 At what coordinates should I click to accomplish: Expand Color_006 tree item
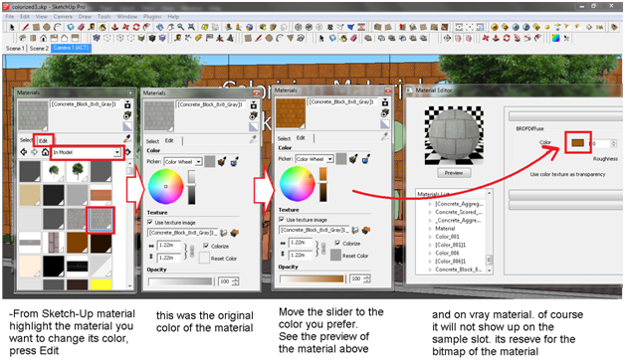[430, 253]
